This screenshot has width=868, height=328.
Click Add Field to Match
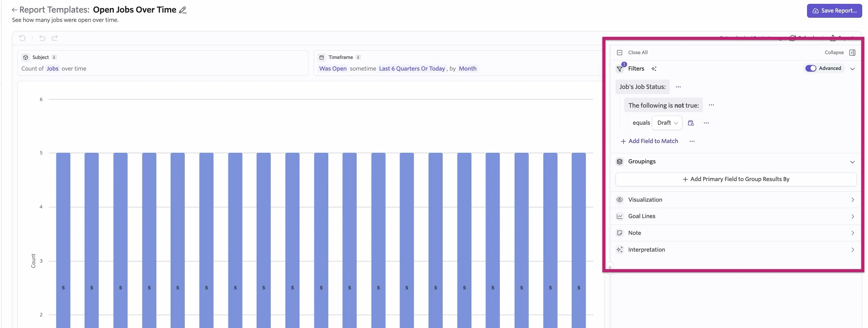point(649,141)
